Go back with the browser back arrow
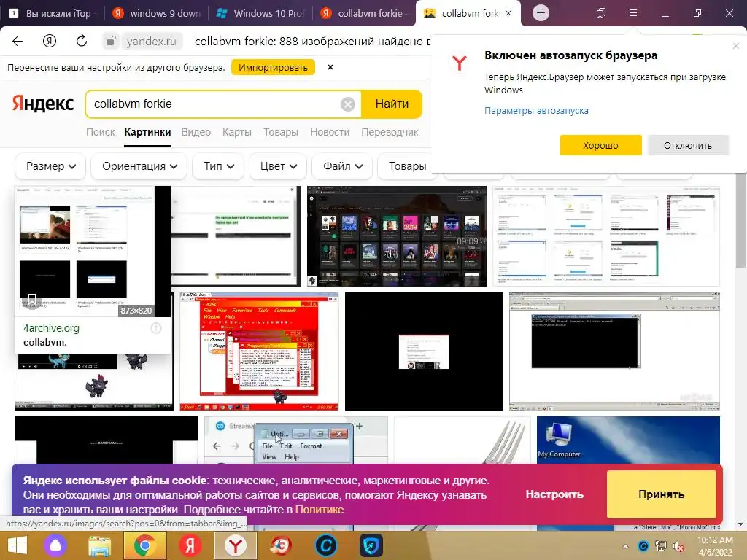 pyautogui.click(x=18, y=41)
